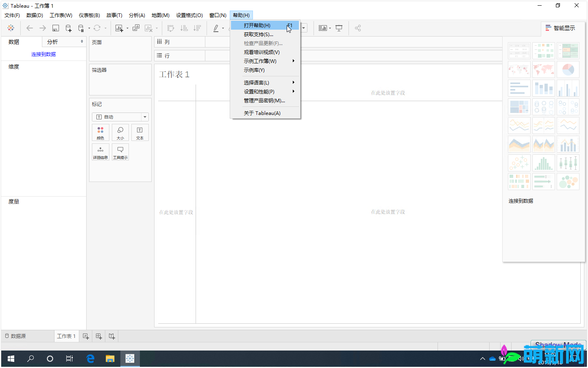This screenshot has height=368, width=588.
Task: Choose the horizontal bars chart thumbnail
Action: click(x=519, y=88)
